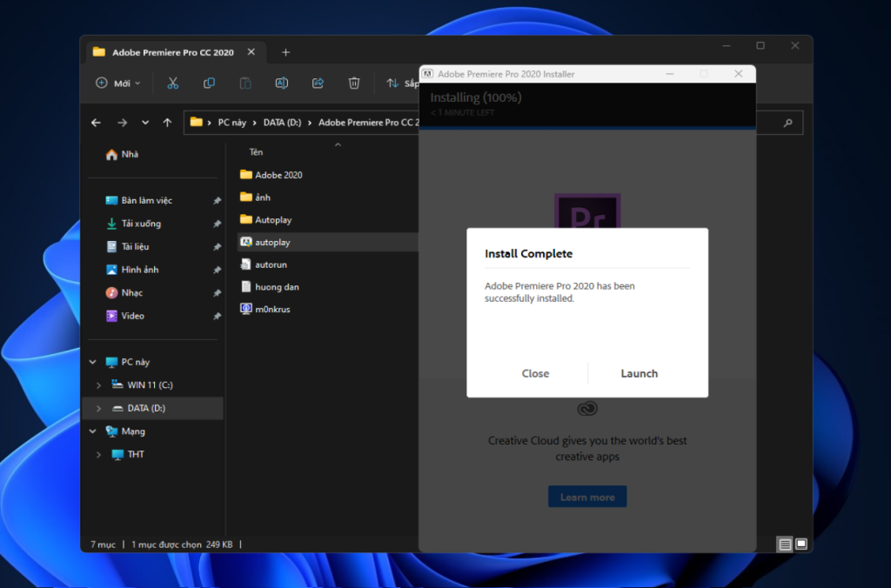
Task: Click the Learn more button in installer
Action: point(587,497)
